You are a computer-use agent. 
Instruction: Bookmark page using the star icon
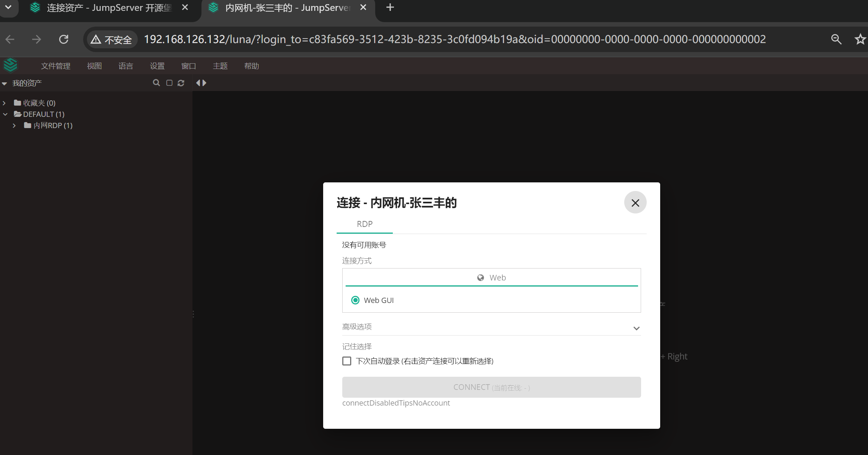[x=860, y=39]
